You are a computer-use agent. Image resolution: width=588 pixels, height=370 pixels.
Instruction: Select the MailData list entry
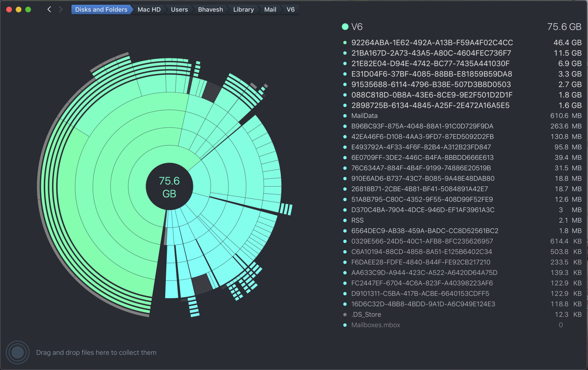click(364, 116)
